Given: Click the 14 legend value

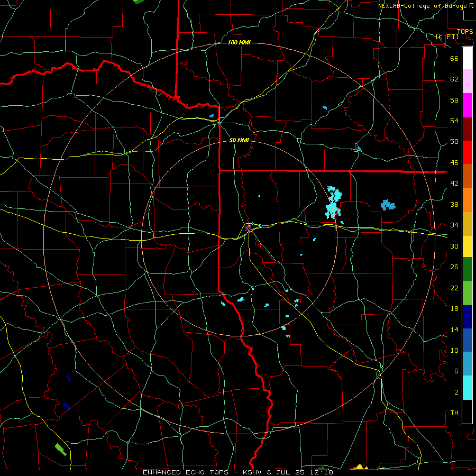Looking at the screenshot, I should pyautogui.click(x=454, y=329).
